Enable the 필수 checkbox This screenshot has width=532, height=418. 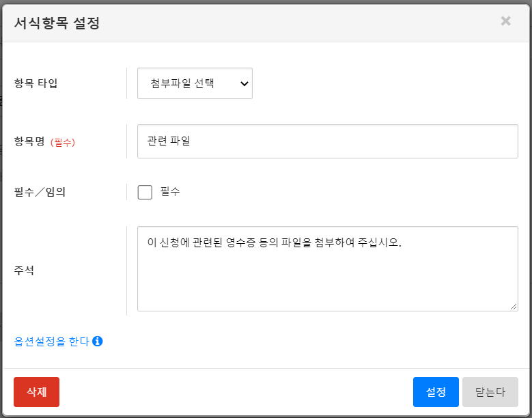[145, 192]
